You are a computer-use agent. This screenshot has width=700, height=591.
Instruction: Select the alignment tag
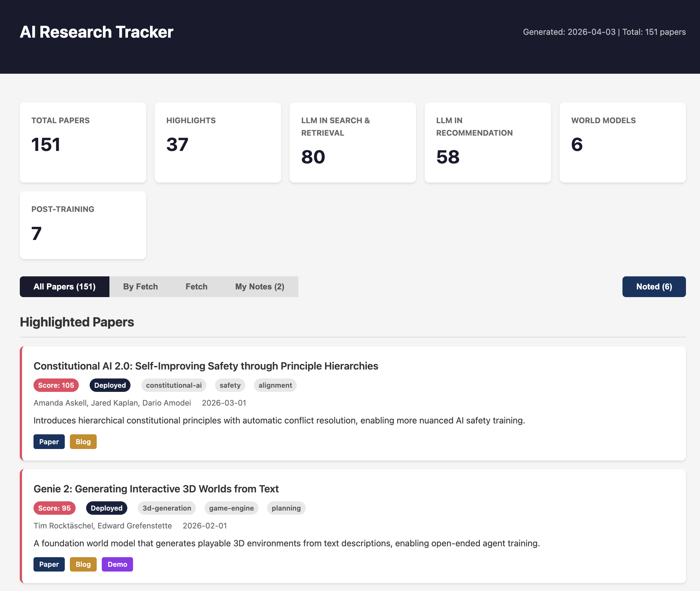(275, 385)
